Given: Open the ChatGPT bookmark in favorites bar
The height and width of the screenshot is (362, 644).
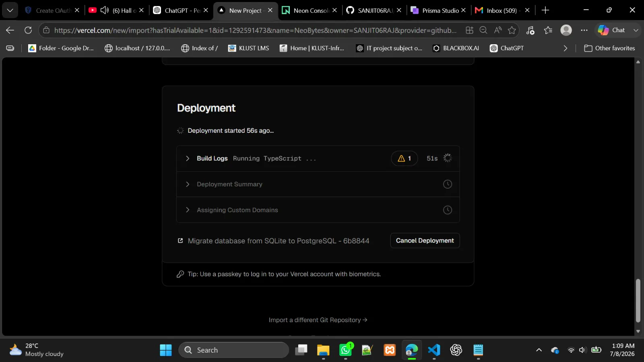Looking at the screenshot, I should click(x=507, y=48).
